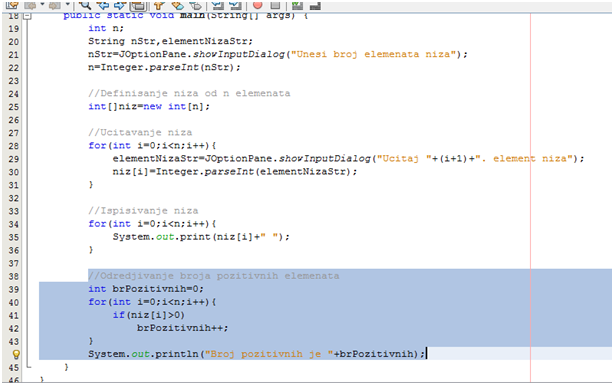614x385 pixels.
Task: Click the Uncomment code icon
Action: (315, 5)
